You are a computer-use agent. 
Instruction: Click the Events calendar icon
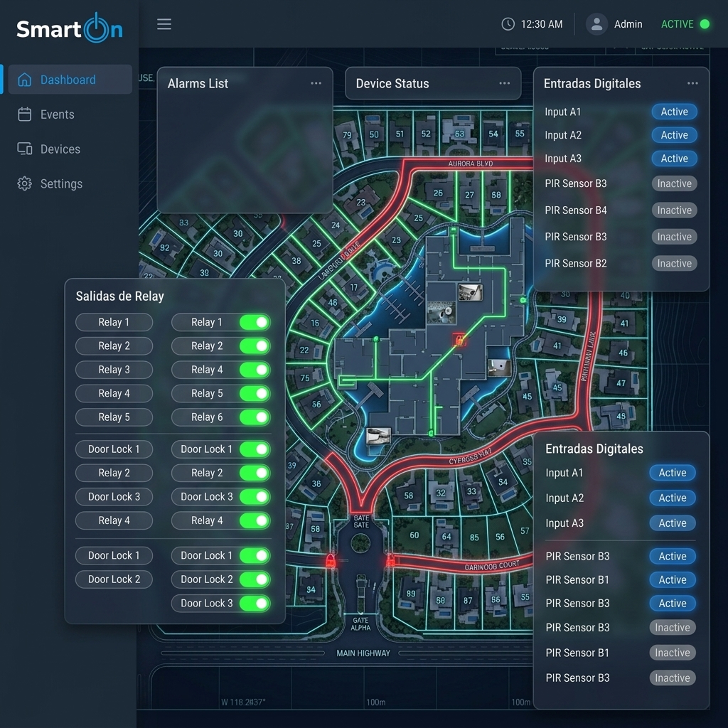pos(25,114)
